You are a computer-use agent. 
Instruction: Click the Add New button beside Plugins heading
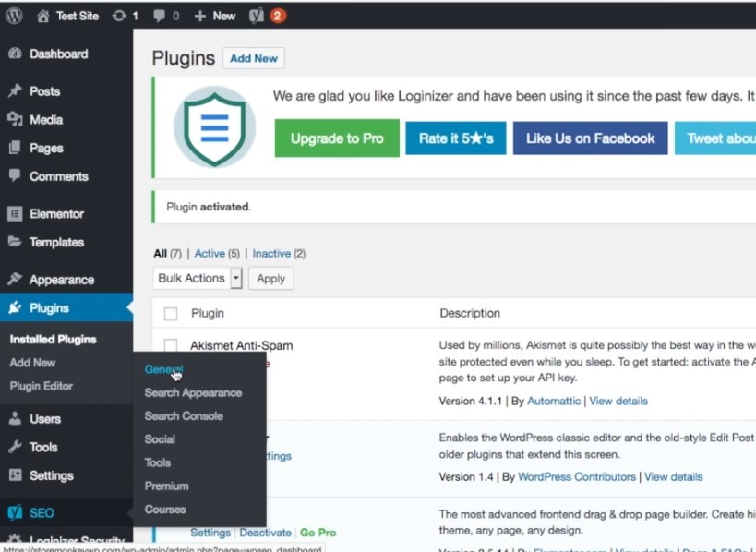254,58
